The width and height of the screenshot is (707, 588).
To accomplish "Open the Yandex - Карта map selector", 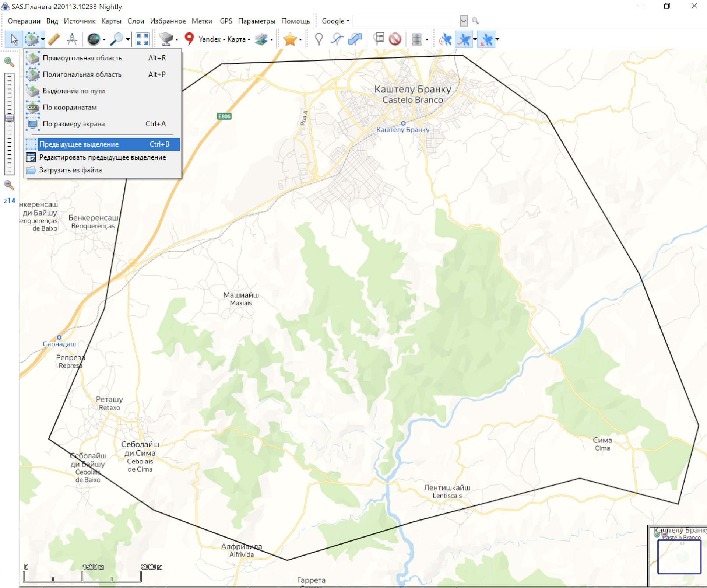I will [224, 39].
